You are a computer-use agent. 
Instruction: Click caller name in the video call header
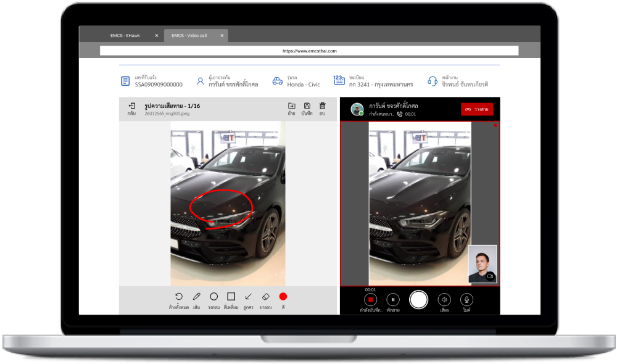tap(394, 106)
